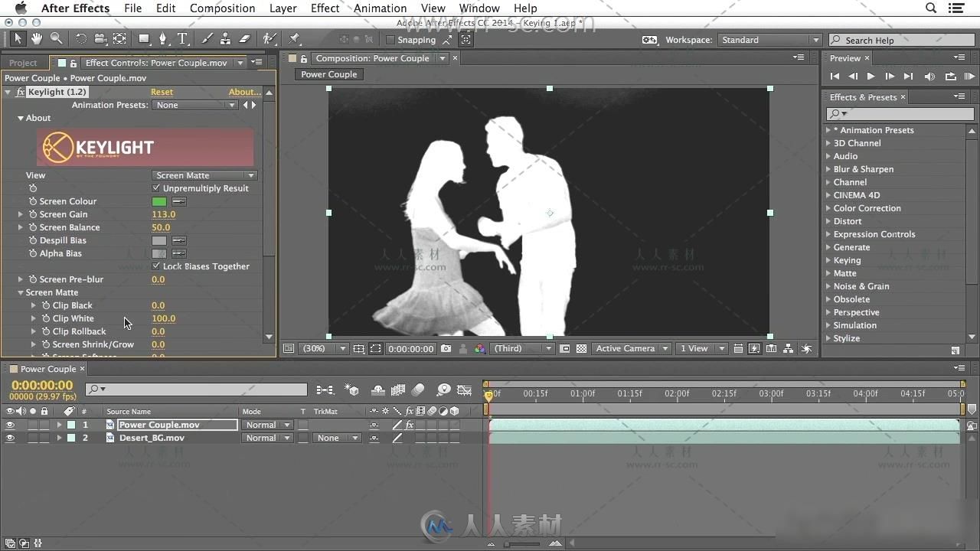Open the magnification 30% dropdown
The image size is (980, 551).
pyautogui.click(x=324, y=348)
